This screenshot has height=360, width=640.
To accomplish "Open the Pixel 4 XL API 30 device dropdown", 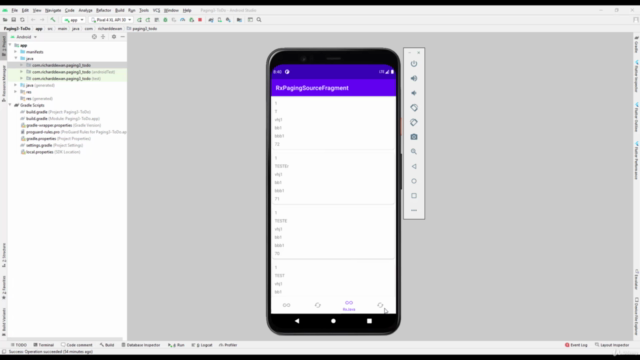I will click(111, 20).
